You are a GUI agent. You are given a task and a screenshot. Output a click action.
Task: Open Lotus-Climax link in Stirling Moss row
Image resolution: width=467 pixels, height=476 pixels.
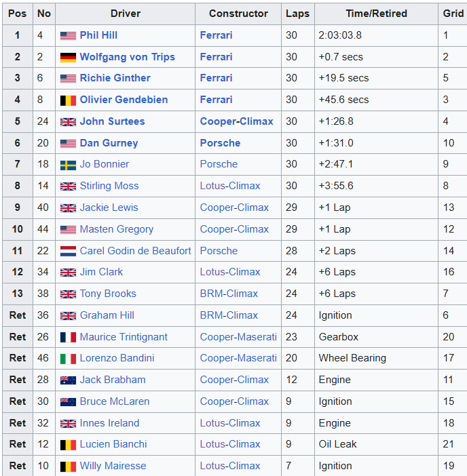[230, 186]
